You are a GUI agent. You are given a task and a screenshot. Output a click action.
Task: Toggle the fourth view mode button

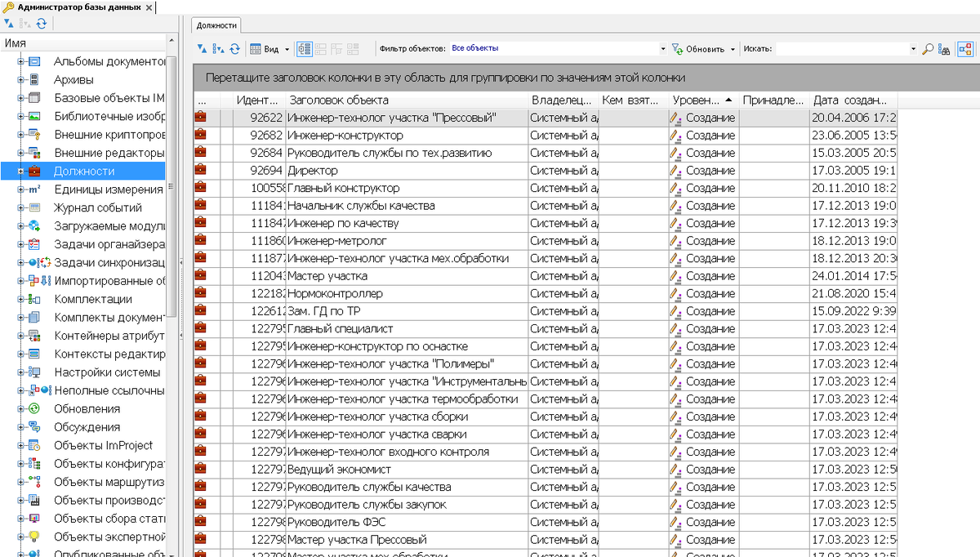click(x=353, y=49)
